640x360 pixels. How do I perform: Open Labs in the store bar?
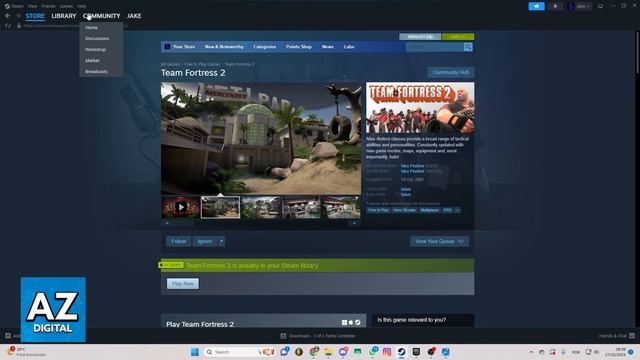click(x=349, y=47)
